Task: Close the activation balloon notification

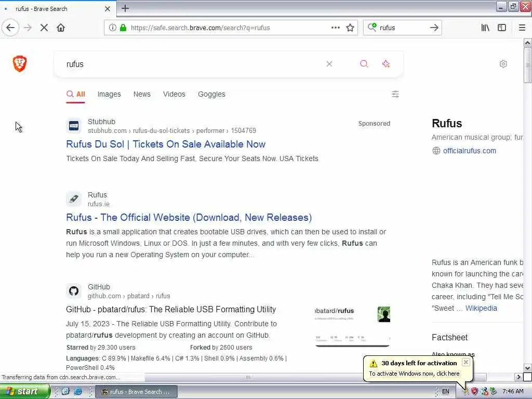Action: 466,362
